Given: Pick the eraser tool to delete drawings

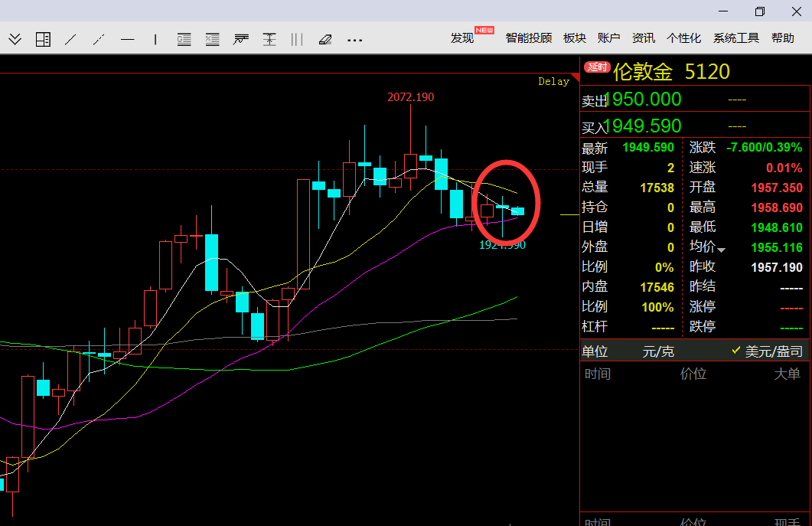Looking at the screenshot, I should 325,39.
